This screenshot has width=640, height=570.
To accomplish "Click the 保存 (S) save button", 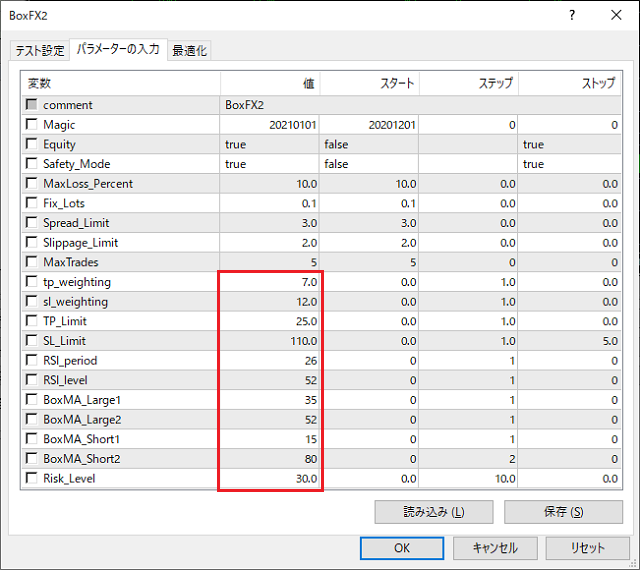I will coord(563,512).
